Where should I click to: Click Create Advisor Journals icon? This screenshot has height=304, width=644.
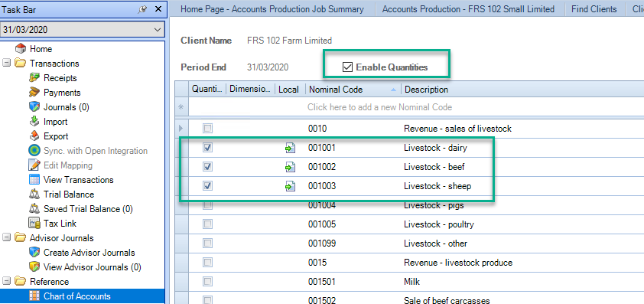point(34,253)
